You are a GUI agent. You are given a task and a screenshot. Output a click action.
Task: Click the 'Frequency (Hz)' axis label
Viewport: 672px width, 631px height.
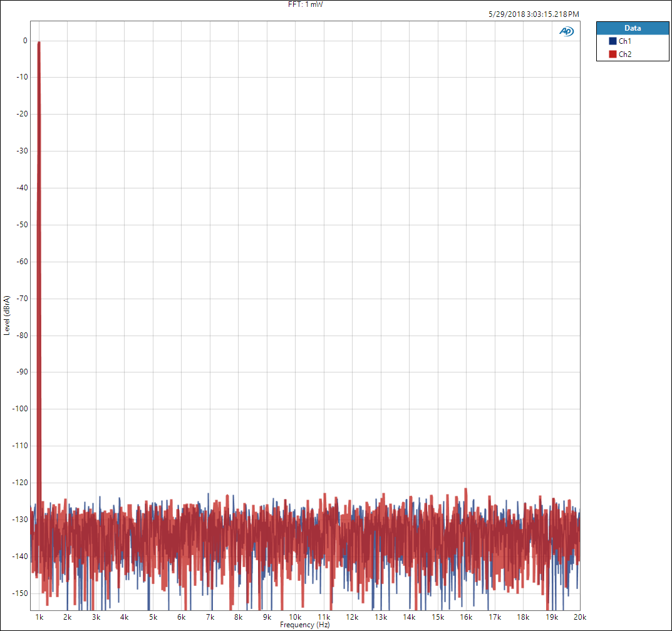pyautogui.click(x=305, y=625)
